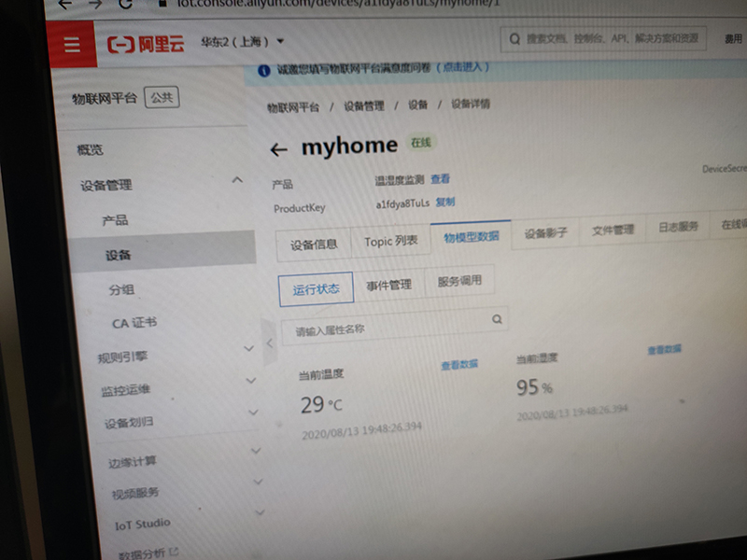Select the 运行状态 sub-tab
The image size is (747, 560).
(316, 289)
